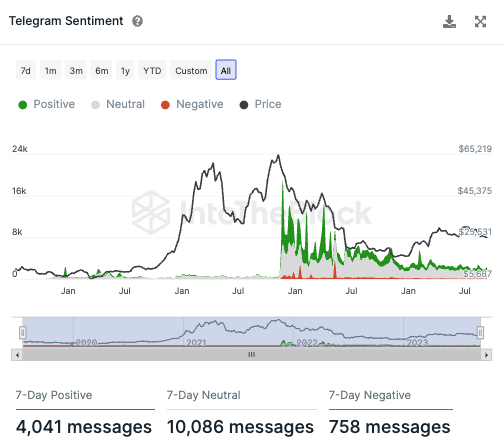Image resolution: width=503 pixels, height=448 pixels.
Task: Click the 16k axis label
Action: click(19, 191)
